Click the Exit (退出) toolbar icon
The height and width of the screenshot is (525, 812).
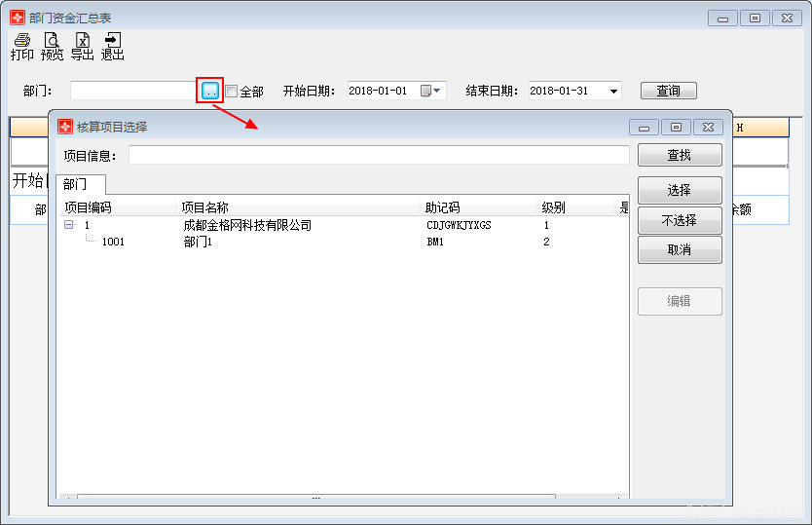click(112, 46)
